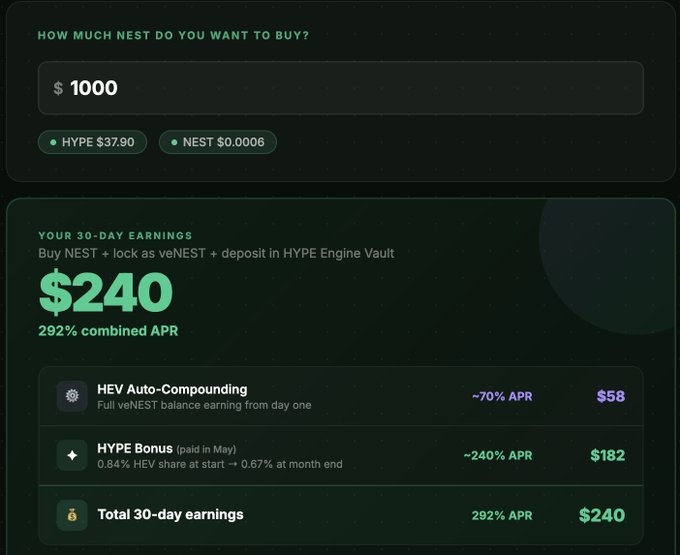
Task: Click the large $240 headline figure
Action: (106, 292)
